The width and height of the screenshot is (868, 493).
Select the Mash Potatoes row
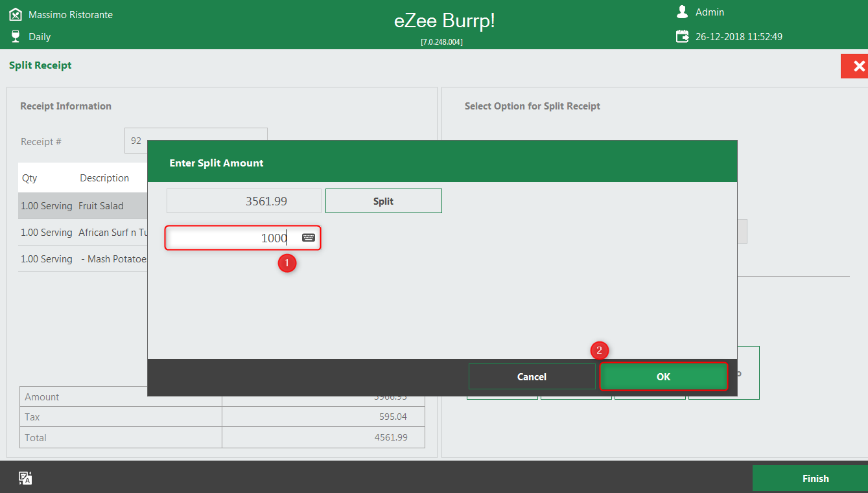coord(83,258)
